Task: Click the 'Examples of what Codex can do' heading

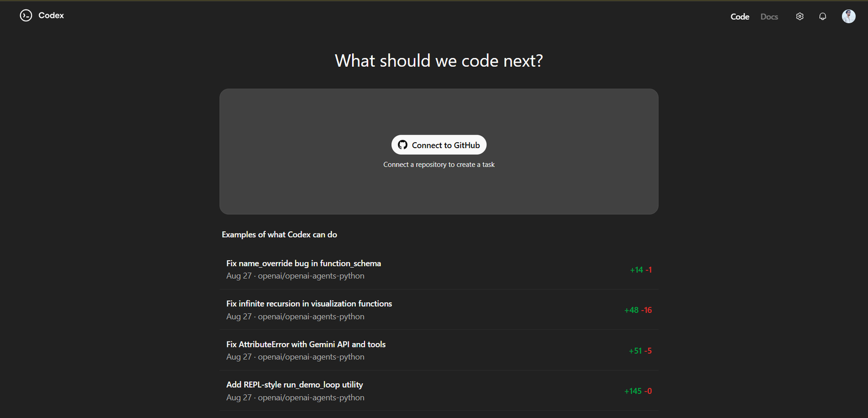Action: tap(279, 235)
